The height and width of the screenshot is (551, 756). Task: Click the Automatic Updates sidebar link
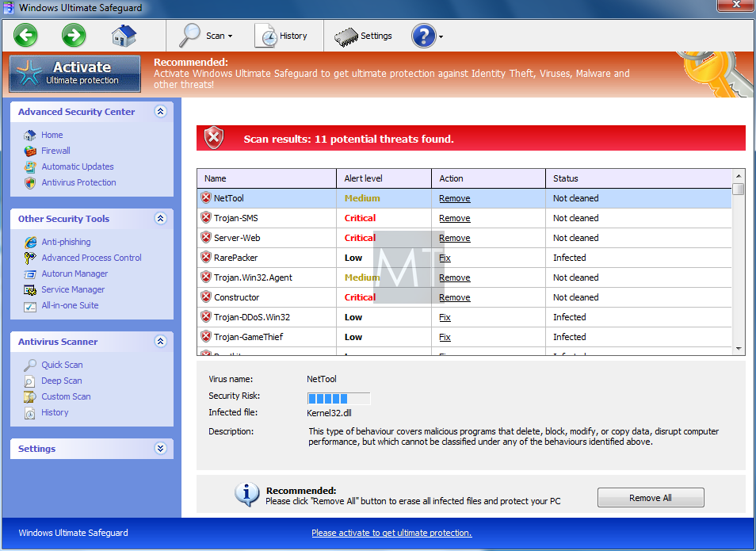pos(77,166)
